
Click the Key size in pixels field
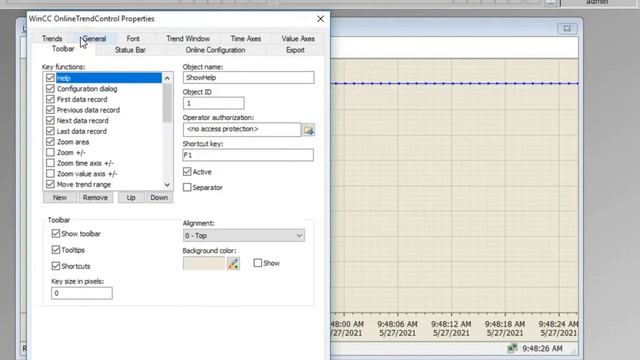82,293
